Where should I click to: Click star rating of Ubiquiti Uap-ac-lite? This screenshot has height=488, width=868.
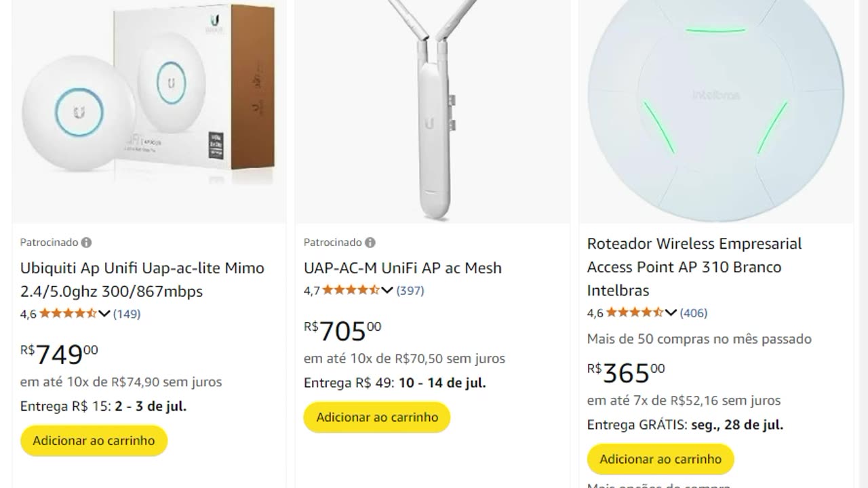pos(68,314)
